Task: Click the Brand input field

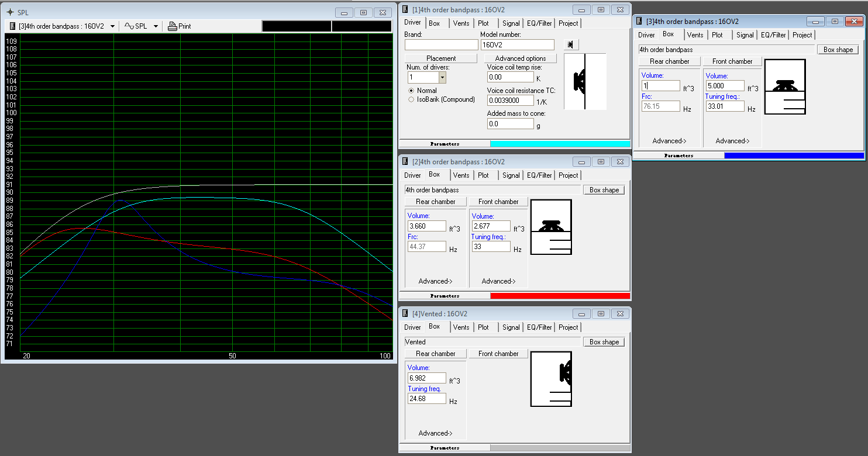Action: tap(441, 44)
